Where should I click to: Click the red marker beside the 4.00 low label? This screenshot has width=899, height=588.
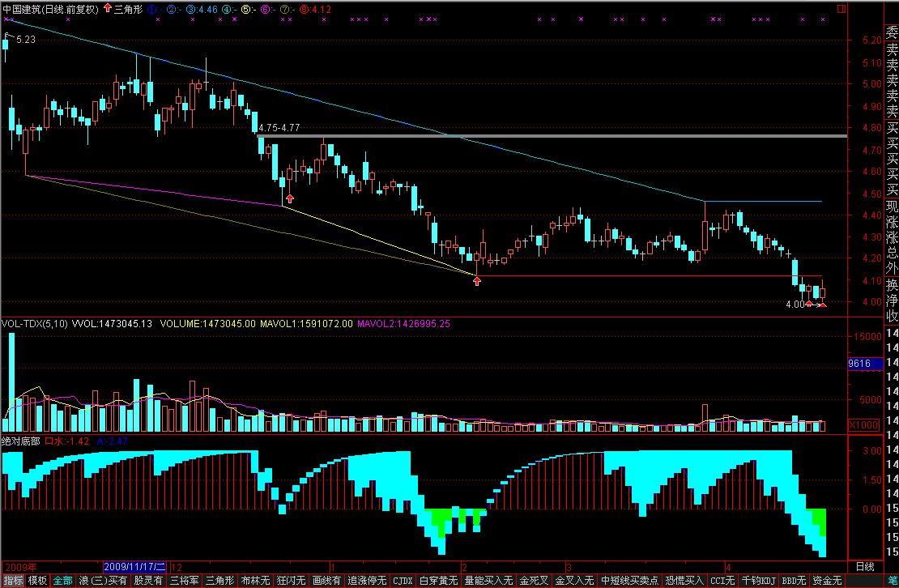click(809, 304)
